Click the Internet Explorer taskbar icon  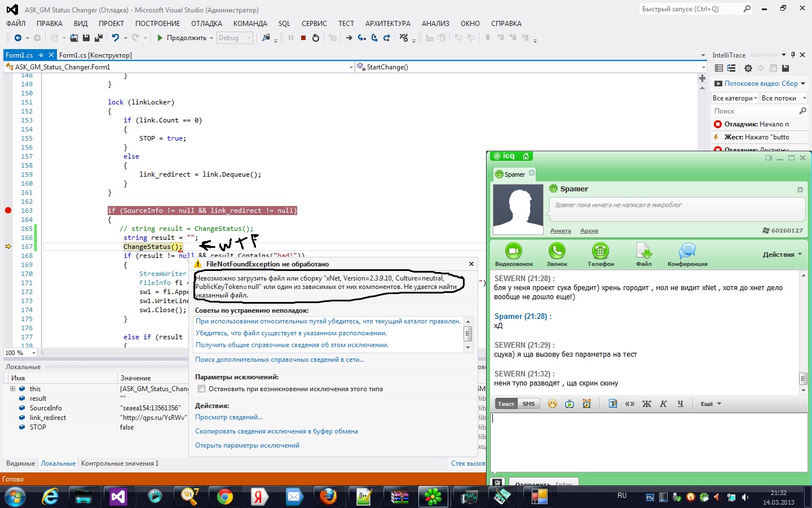(x=50, y=497)
